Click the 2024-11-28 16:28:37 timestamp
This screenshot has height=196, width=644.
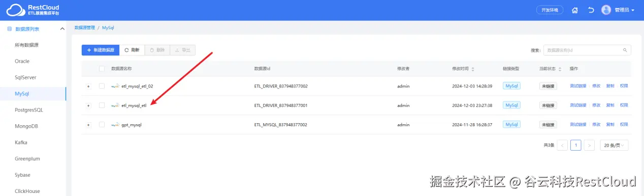[x=472, y=125]
